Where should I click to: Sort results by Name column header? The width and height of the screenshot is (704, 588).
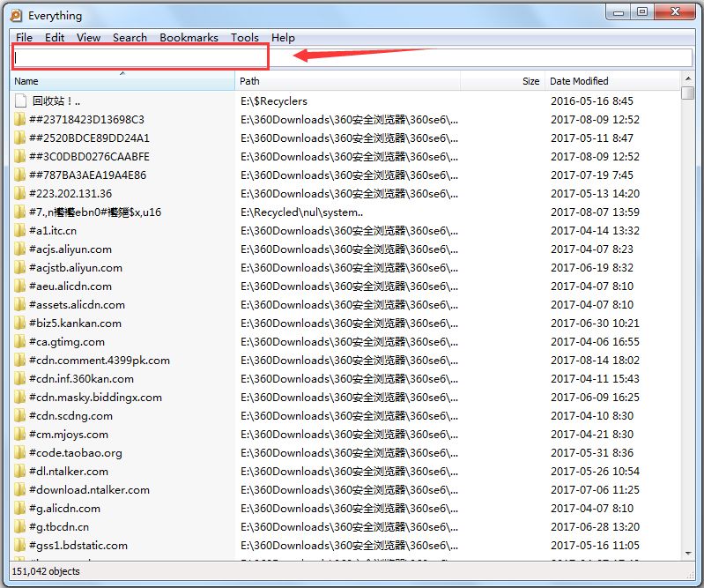(122, 81)
